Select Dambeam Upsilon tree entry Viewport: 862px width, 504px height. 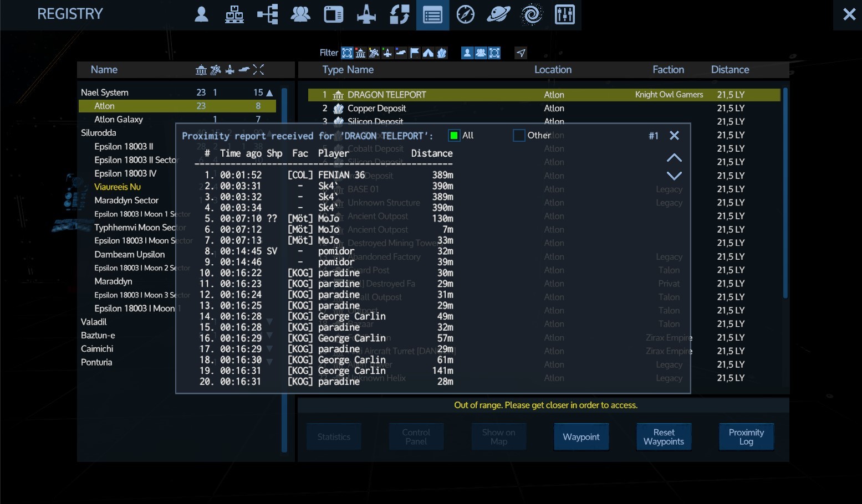coord(130,254)
